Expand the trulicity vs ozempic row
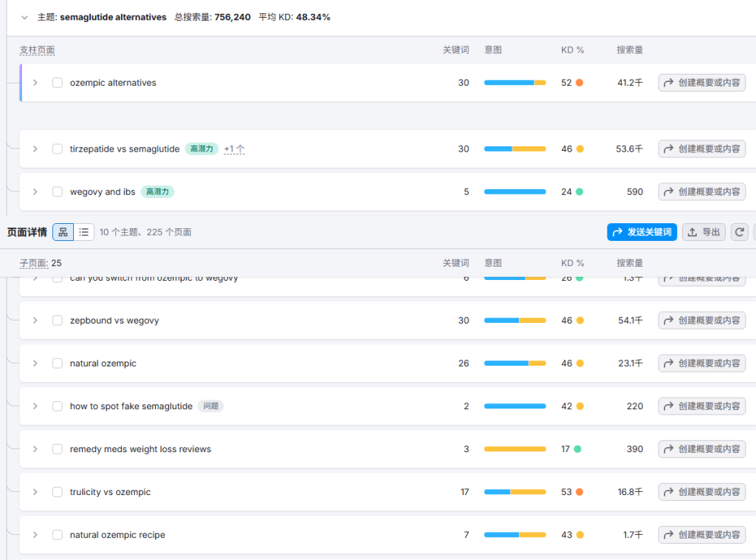 point(35,492)
